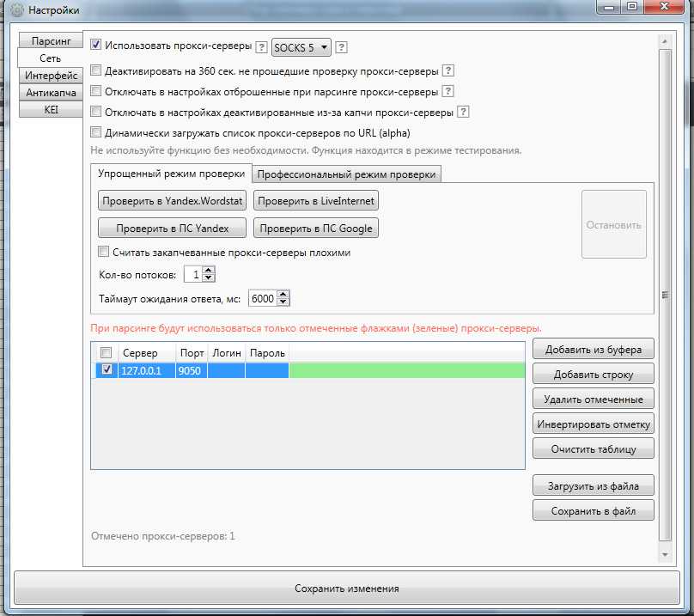
Task: Click help icon for 'Деактивировать на 360 сек.' option
Action: 447,70
